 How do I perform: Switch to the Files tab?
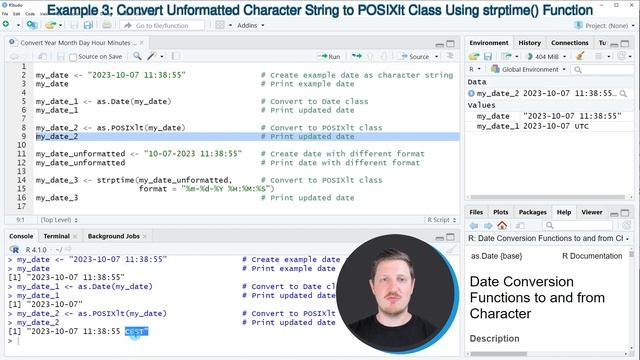(476, 212)
